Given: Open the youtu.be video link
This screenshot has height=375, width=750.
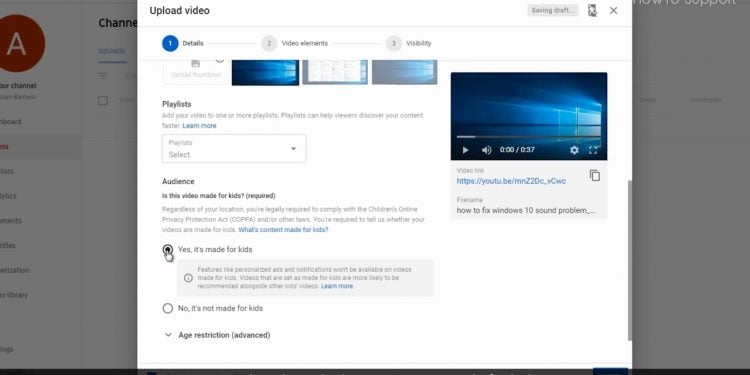Looking at the screenshot, I should click(511, 181).
